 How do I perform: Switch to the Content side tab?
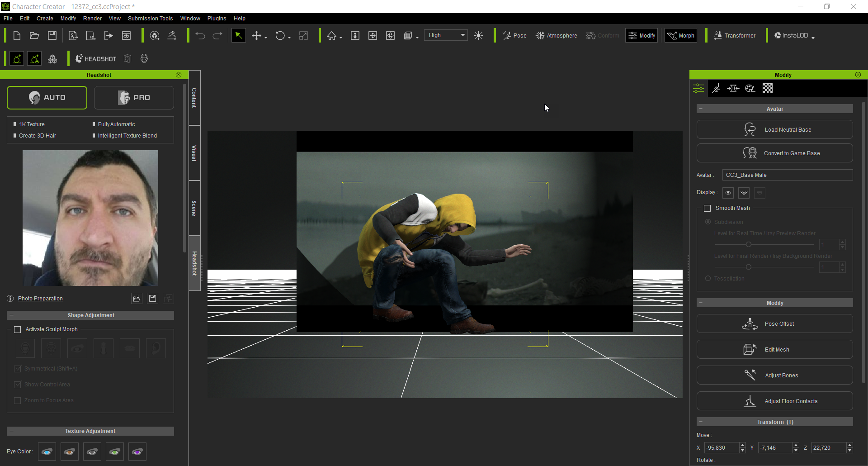click(x=194, y=98)
